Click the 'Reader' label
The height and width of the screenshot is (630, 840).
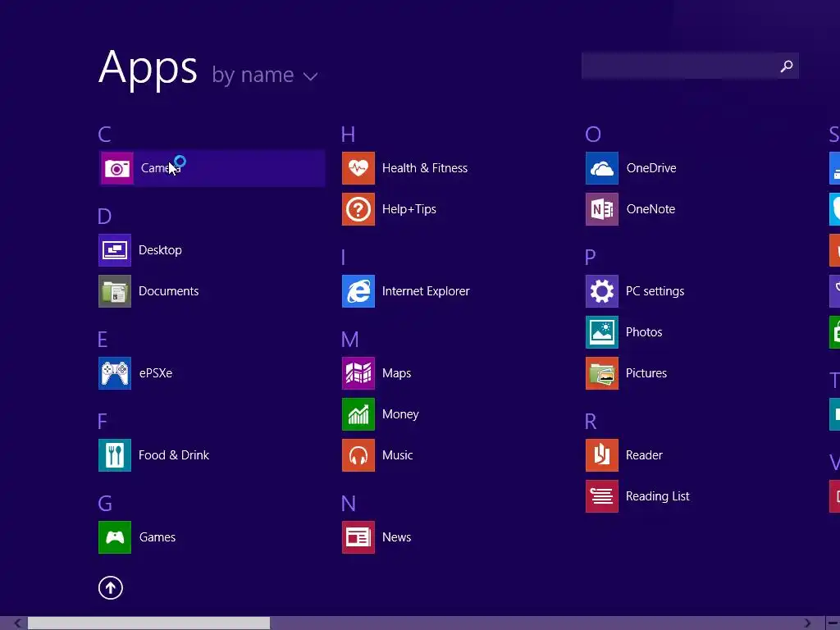[644, 455]
